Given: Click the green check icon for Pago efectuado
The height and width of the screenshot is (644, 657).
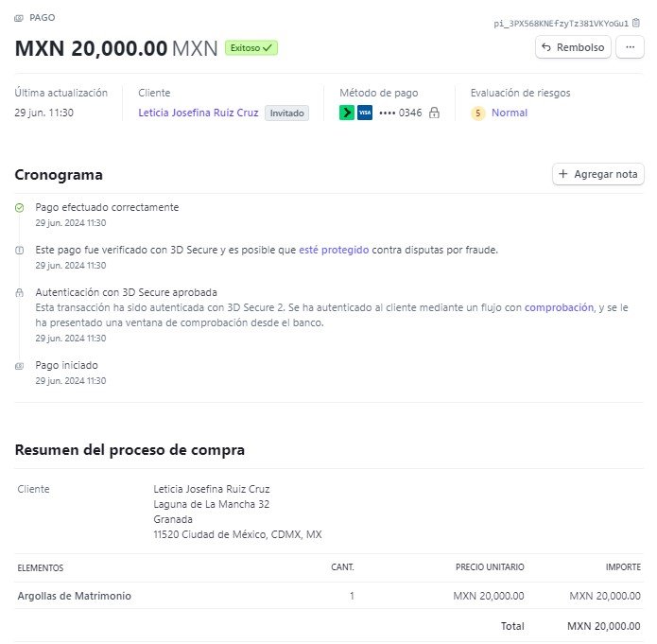Looking at the screenshot, I should tap(19, 207).
